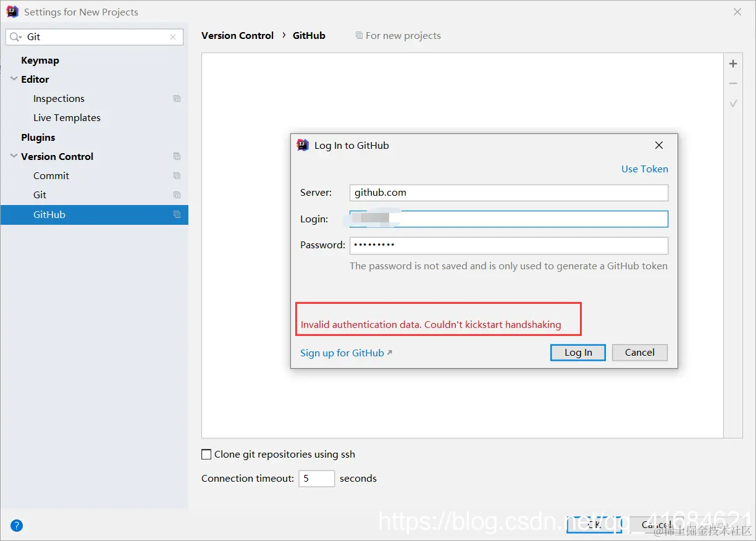This screenshot has height=541, width=756.
Task: Collapse the Version Control tree section
Action: click(x=14, y=156)
